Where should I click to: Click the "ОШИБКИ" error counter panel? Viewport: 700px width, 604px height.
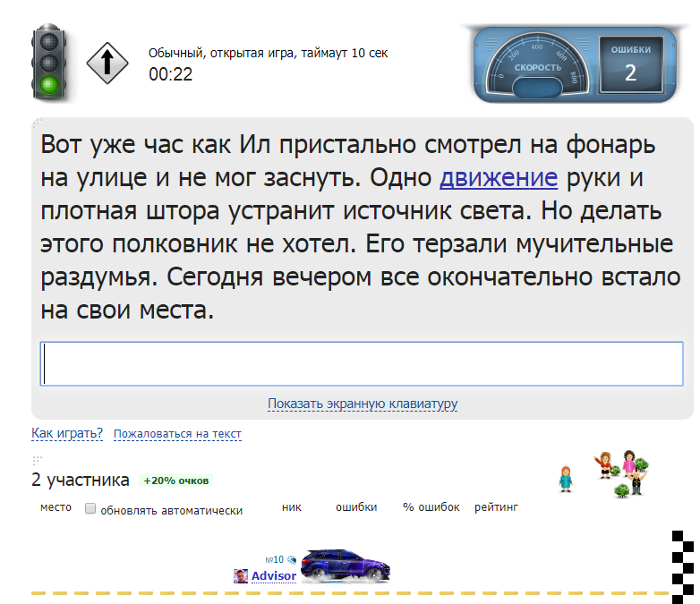click(631, 64)
